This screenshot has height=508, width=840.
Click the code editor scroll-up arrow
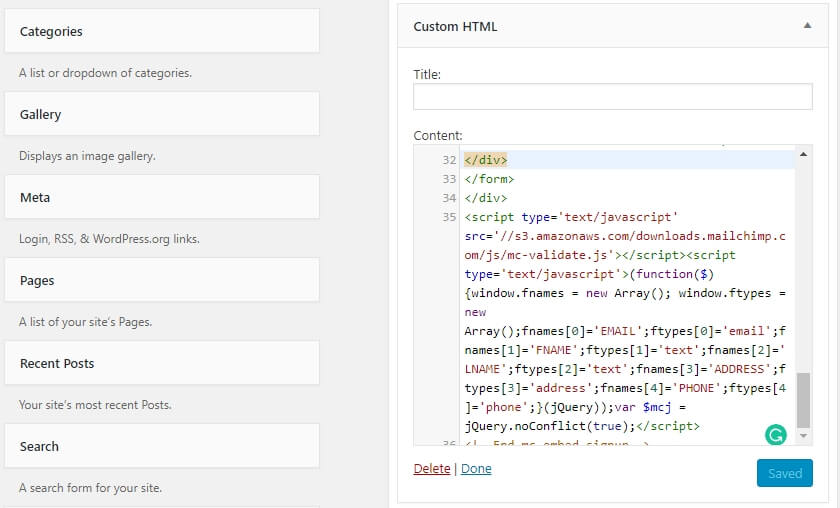804,154
